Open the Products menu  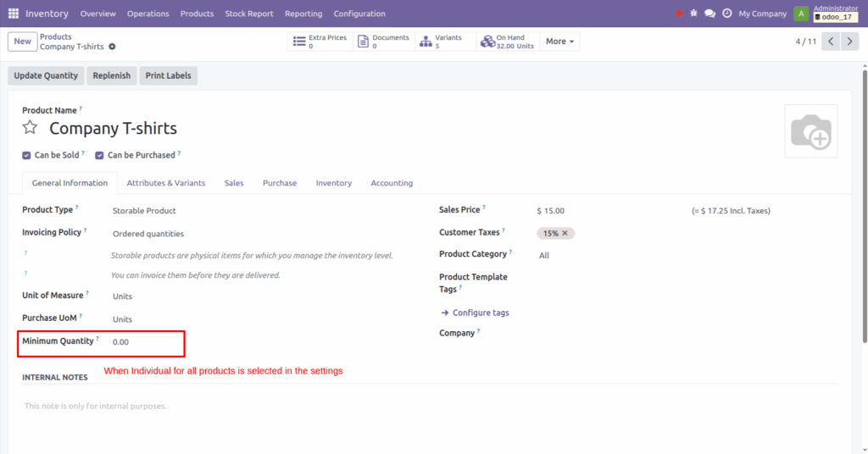coord(197,14)
